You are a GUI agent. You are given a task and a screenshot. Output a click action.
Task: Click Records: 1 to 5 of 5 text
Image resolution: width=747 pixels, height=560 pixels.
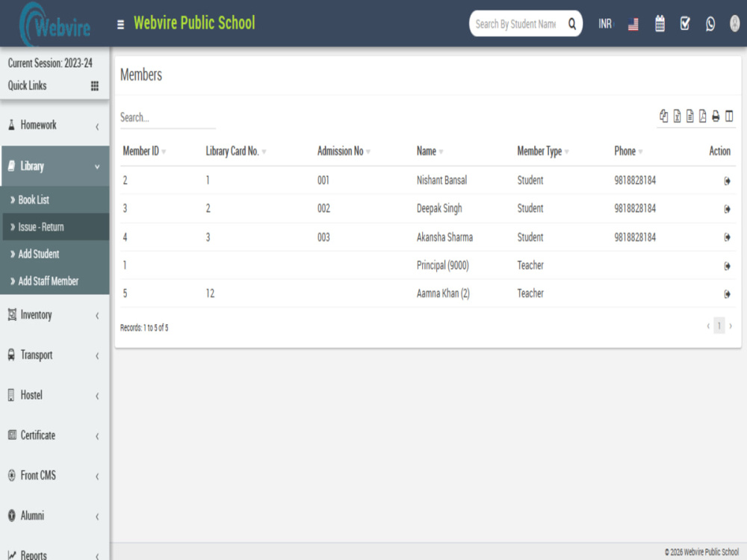tap(144, 328)
